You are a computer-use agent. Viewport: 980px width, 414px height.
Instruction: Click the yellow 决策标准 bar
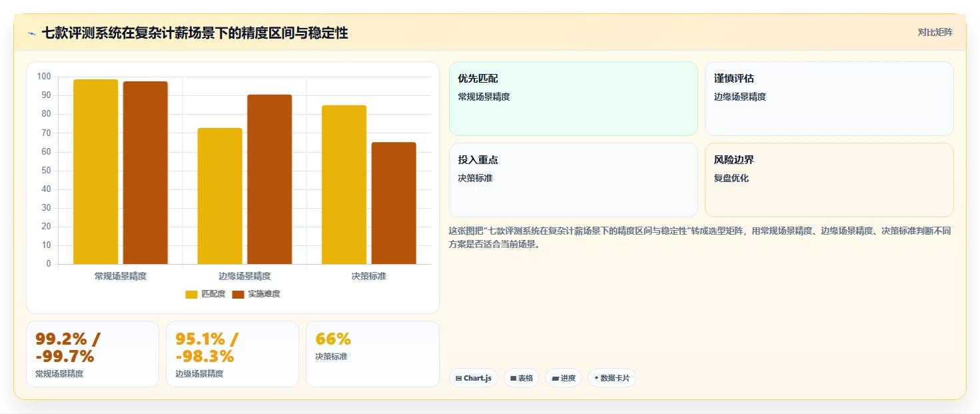click(344, 185)
